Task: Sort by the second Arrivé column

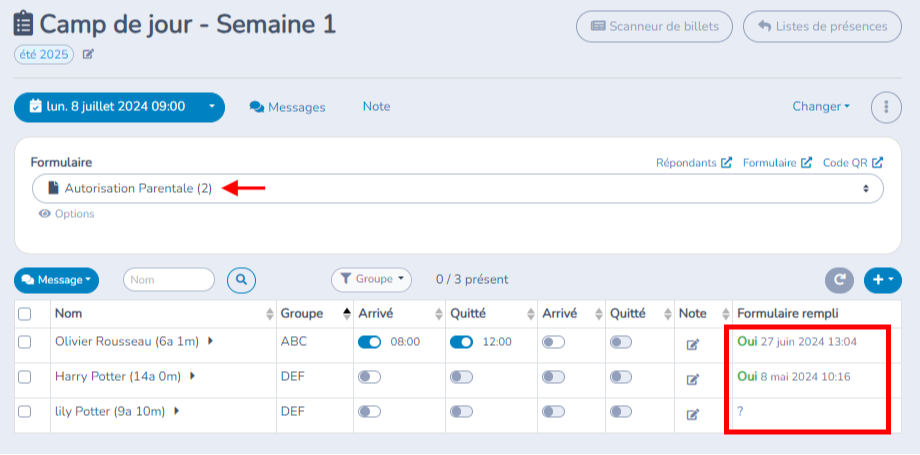Action: tap(599, 314)
